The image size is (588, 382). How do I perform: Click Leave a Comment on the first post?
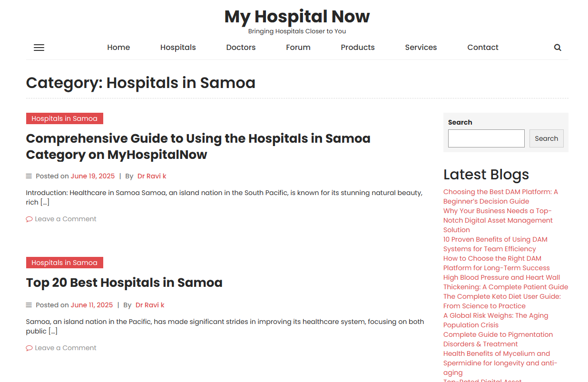tap(65, 219)
